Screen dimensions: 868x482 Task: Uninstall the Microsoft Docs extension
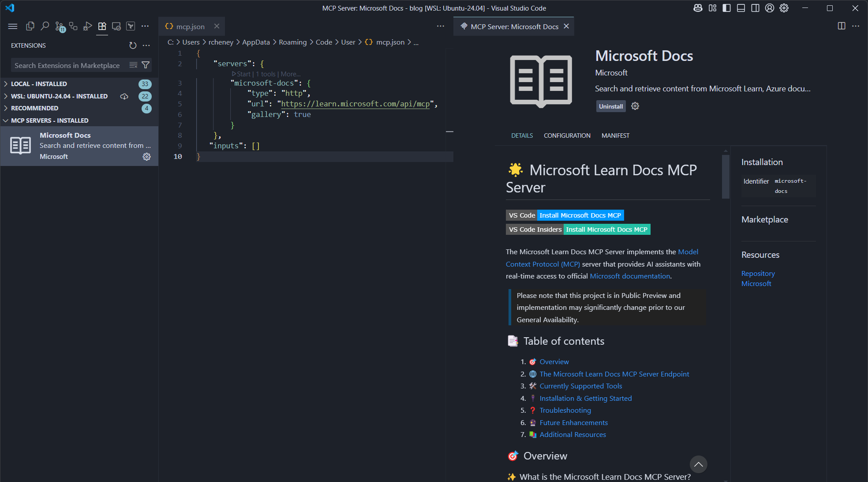click(x=610, y=106)
